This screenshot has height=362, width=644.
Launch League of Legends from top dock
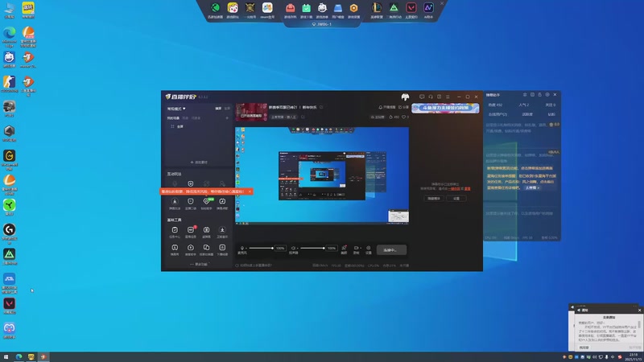point(376,8)
